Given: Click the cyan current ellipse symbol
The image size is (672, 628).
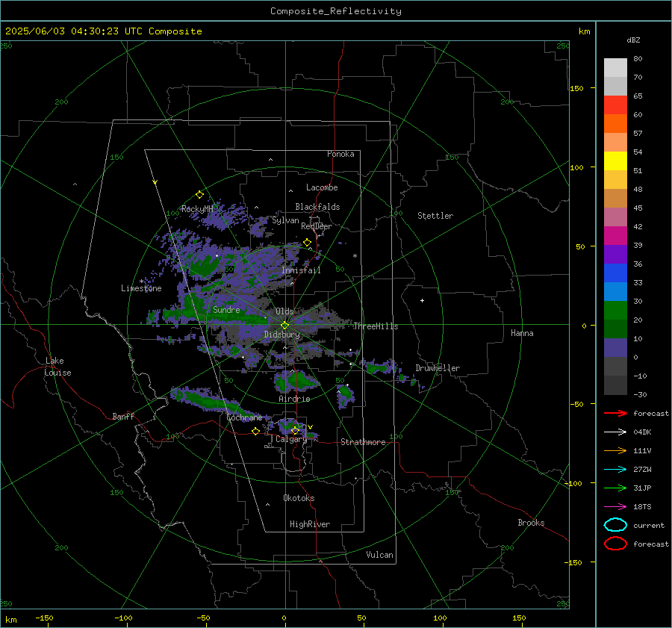Looking at the screenshot, I should click(615, 525).
